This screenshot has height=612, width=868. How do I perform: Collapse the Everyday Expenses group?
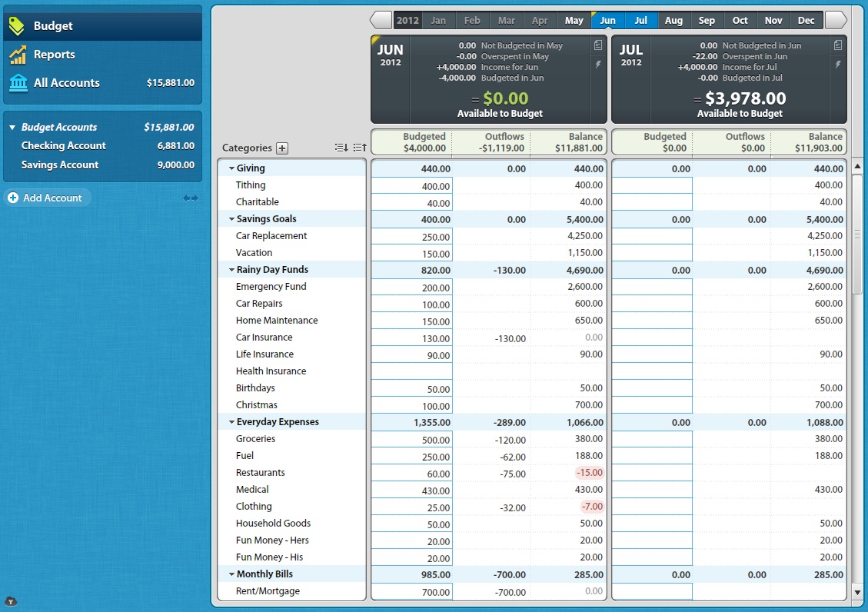(232, 422)
